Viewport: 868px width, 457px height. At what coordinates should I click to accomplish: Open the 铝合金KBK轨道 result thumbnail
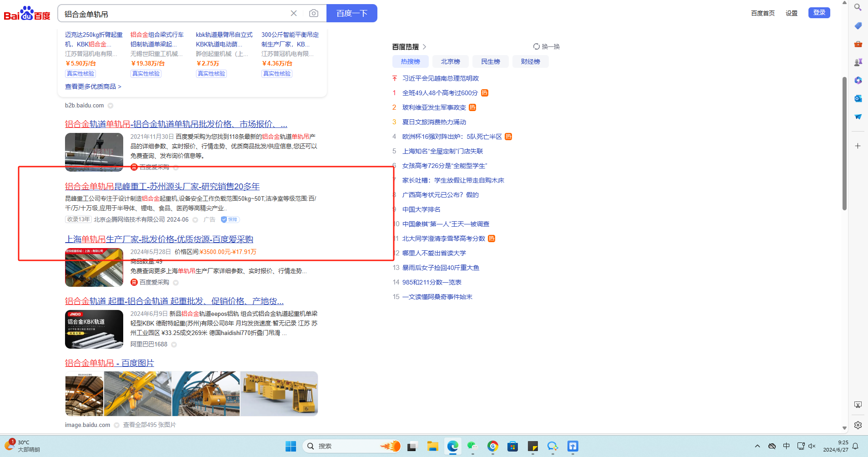(94, 330)
